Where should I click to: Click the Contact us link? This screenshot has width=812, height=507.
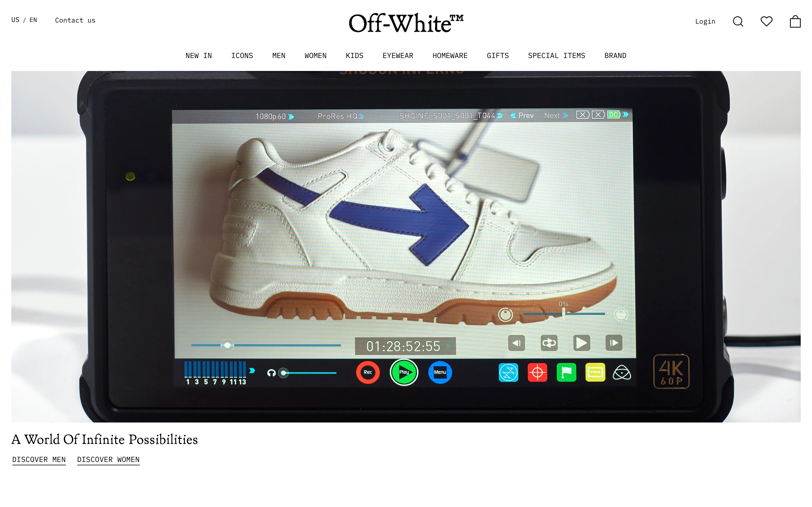point(75,21)
